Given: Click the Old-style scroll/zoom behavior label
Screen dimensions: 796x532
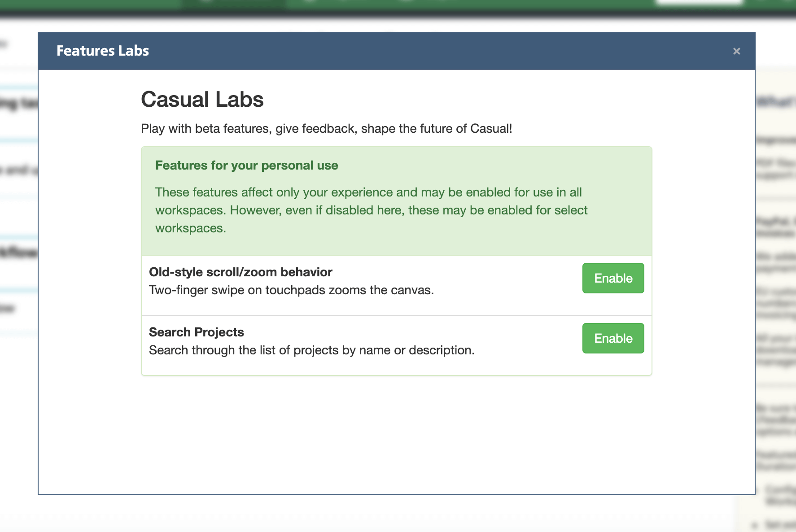Looking at the screenshot, I should [240, 272].
